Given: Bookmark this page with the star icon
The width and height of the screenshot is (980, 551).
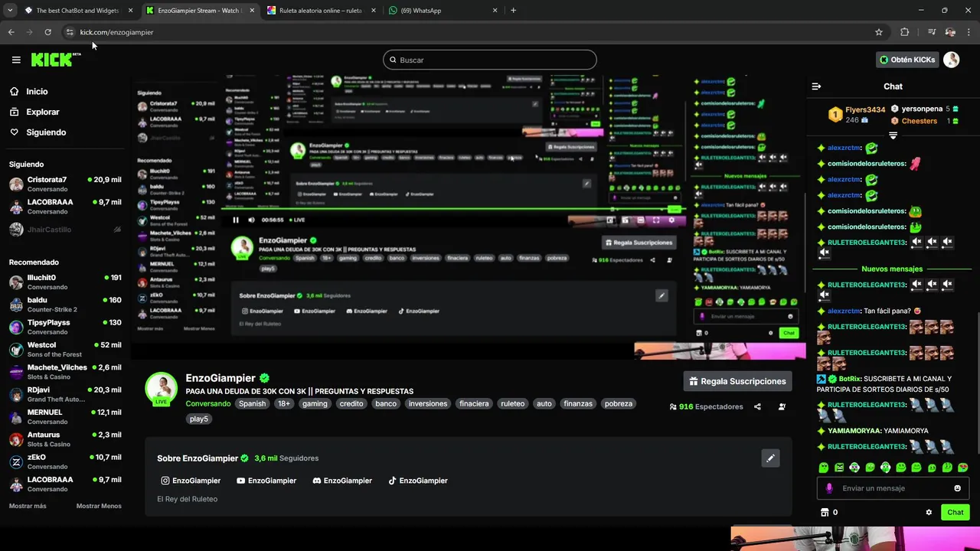Looking at the screenshot, I should point(879,32).
